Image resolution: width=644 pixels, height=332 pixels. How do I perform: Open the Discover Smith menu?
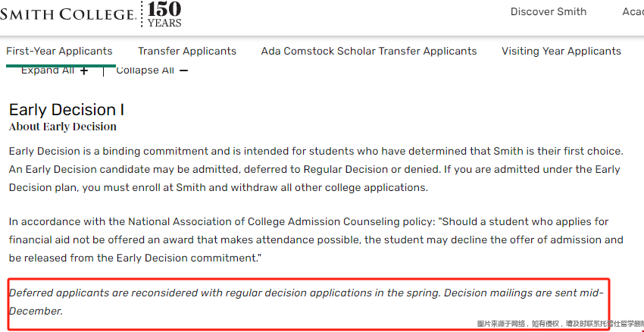tap(549, 11)
